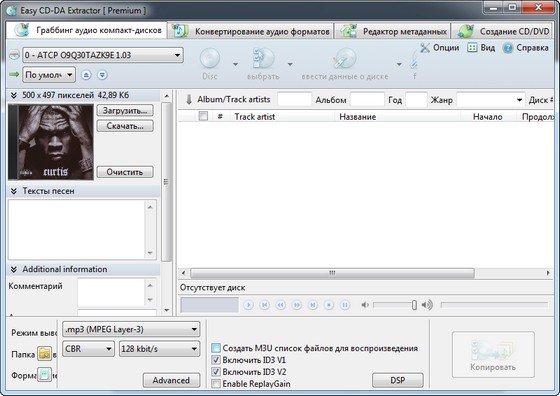
Task: Click the play button in player controls
Action: pyautogui.click(x=248, y=305)
